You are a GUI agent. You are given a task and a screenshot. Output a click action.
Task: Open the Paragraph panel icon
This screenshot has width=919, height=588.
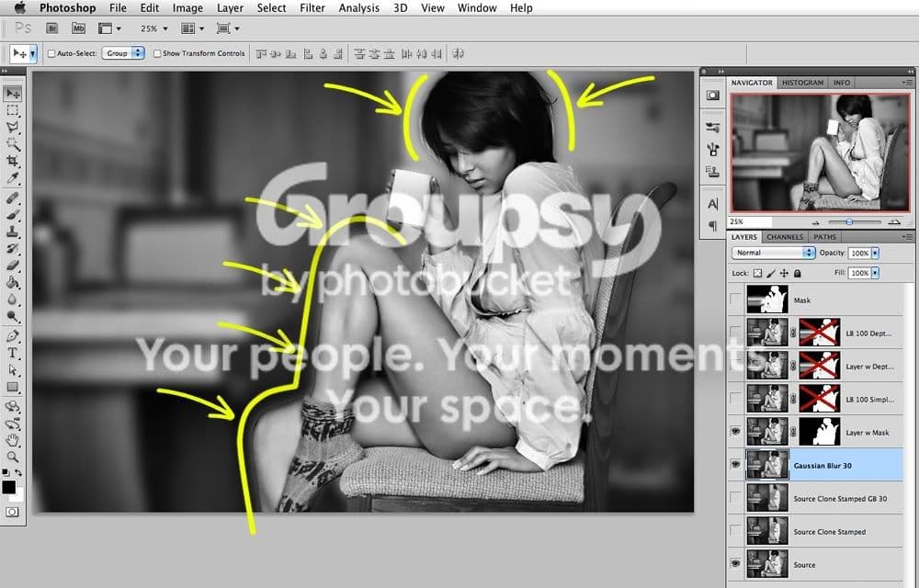pyautogui.click(x=713, y=225)
